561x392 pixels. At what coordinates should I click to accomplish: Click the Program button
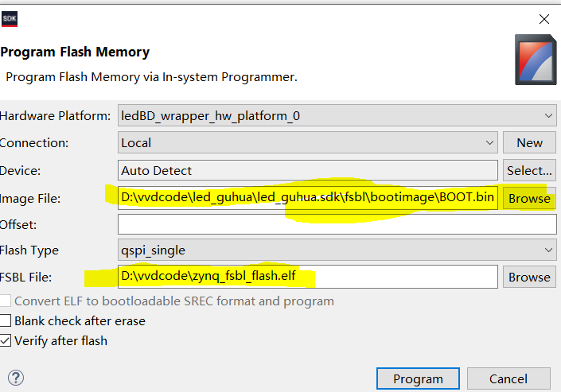coord(418,378)
